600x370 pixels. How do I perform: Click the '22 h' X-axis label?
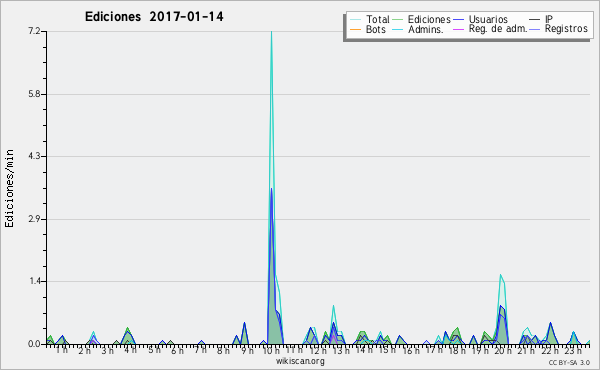[550, 350]
